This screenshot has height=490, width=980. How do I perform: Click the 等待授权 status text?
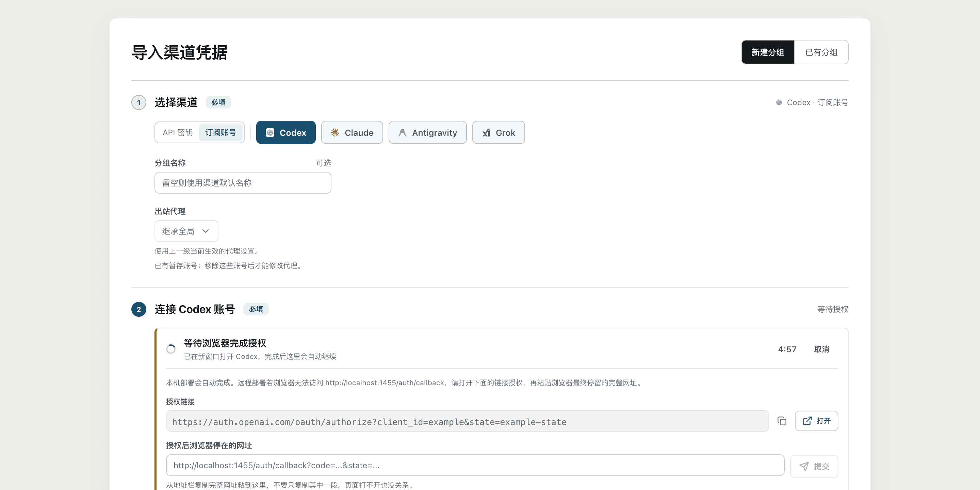pyautogui.click(x=833, y=309)
